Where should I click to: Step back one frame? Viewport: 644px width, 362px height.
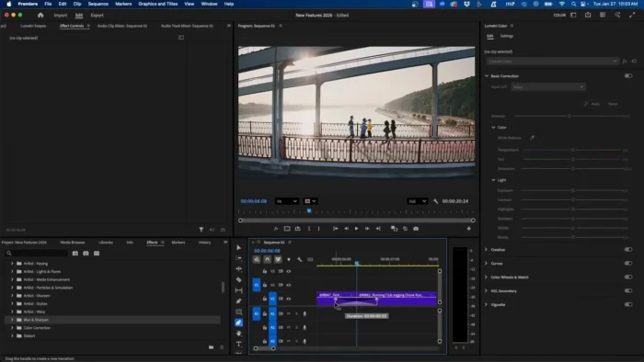click(x=346, y=229)
